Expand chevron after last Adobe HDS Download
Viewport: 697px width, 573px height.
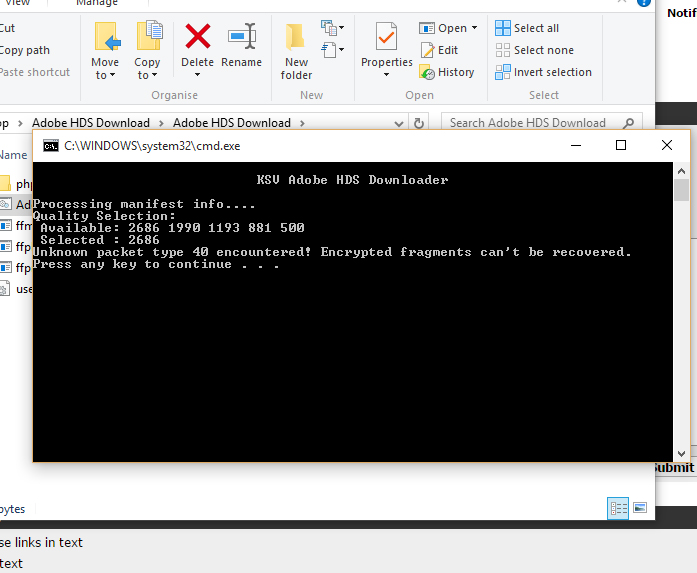(x=302, y=123)
